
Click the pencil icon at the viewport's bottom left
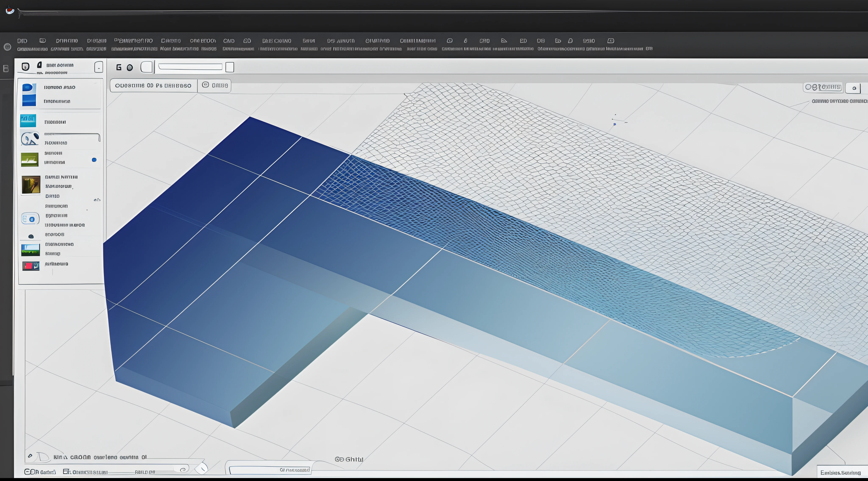tap(30, 456)
